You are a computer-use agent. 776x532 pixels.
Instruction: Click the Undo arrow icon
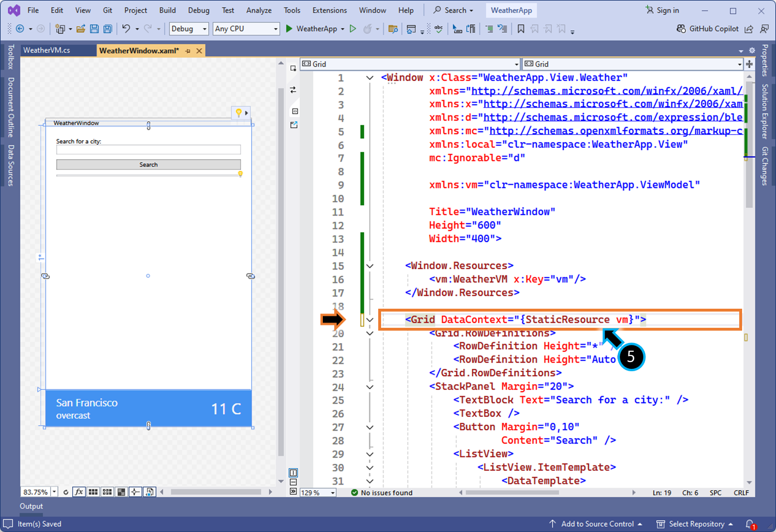coord(126,29)
